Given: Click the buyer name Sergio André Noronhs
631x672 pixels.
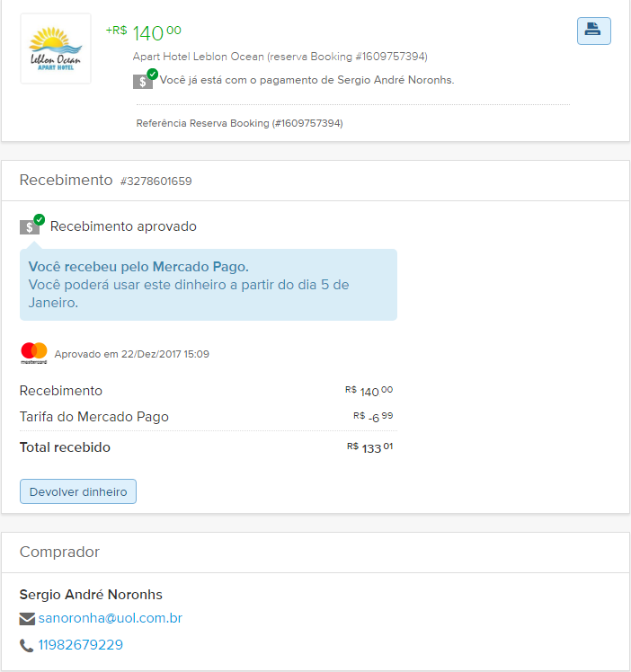Looking at the screenshot, I should (x=91, y=595).
